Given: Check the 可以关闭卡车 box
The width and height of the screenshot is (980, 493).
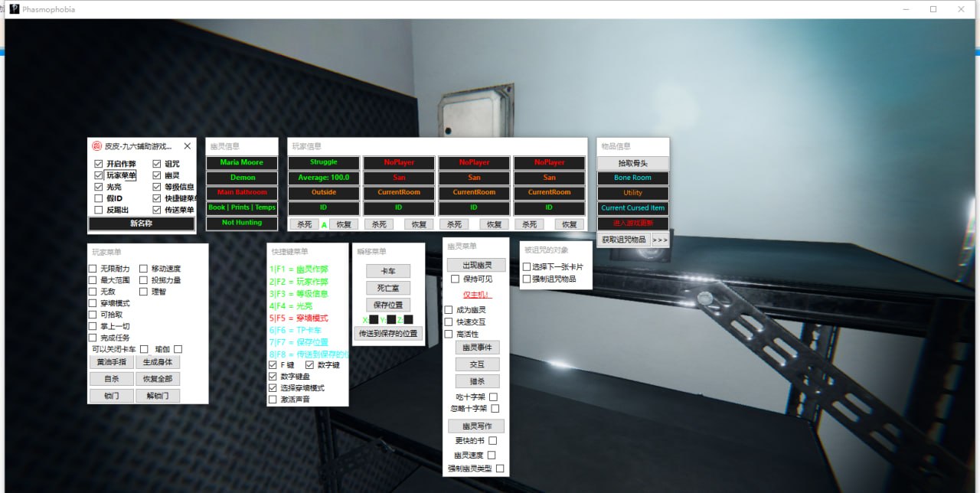Looking at the screenshot, I should [x=143, y=349].
